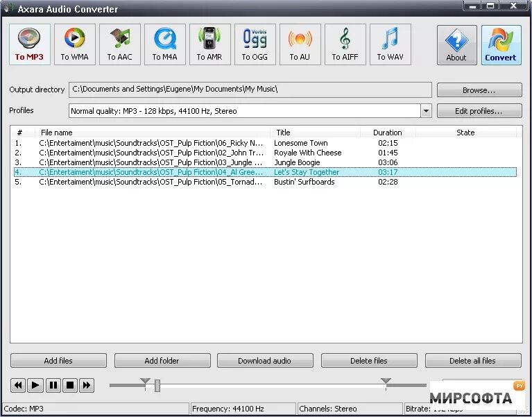Play the selected track
The height and width of the screenshot is (417, 532).
click(x=35, y=385)
